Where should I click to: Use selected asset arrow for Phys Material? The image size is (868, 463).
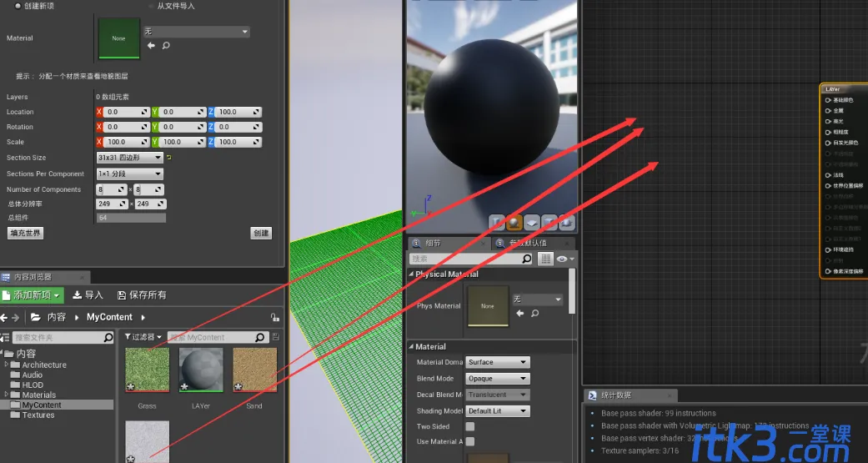(x=519, y=314)
